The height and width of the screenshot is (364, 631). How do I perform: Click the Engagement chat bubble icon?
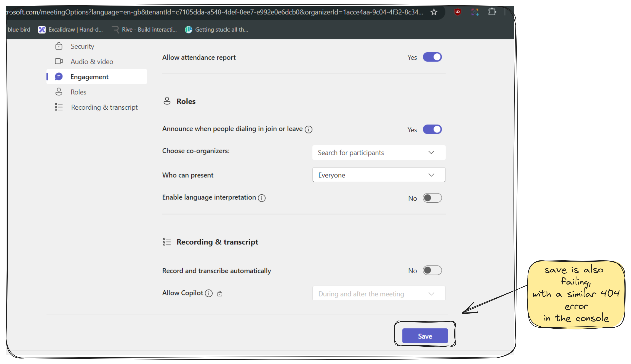coord(59,76)
